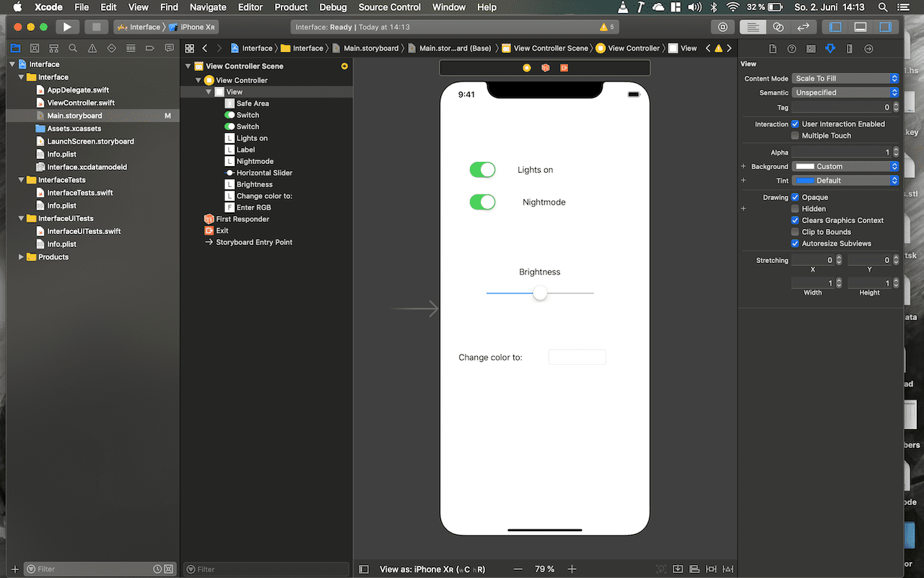The height and width of the screenshot is (578, 924).
Task: Toggle the Lights on switch
Action: coord(482,170)
